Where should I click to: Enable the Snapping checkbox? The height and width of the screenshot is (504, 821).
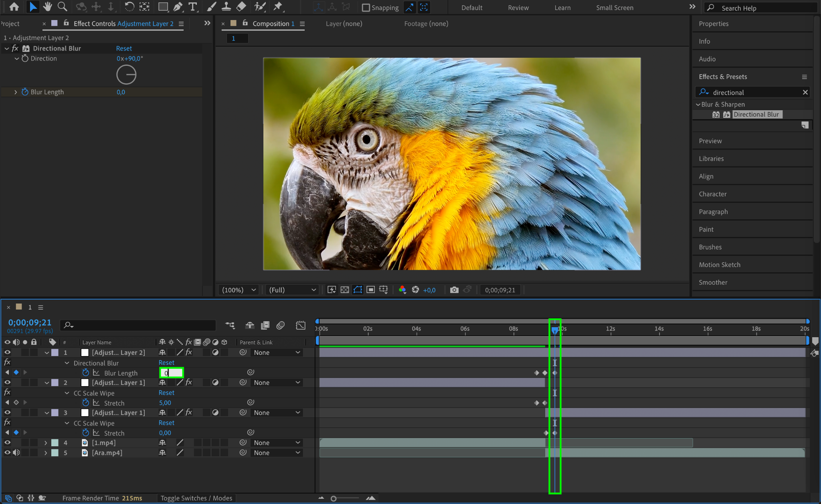pyautogui.click(x=366, y=8)
